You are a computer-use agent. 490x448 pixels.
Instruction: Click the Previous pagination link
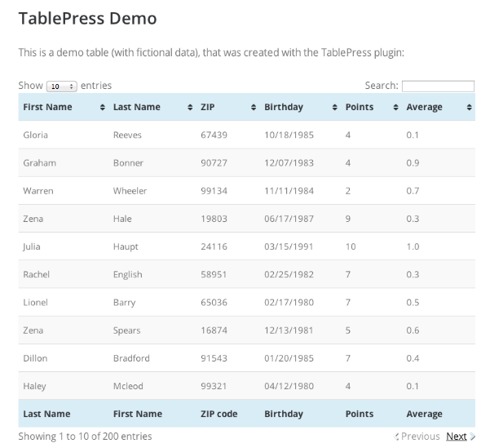click(420, 437)
